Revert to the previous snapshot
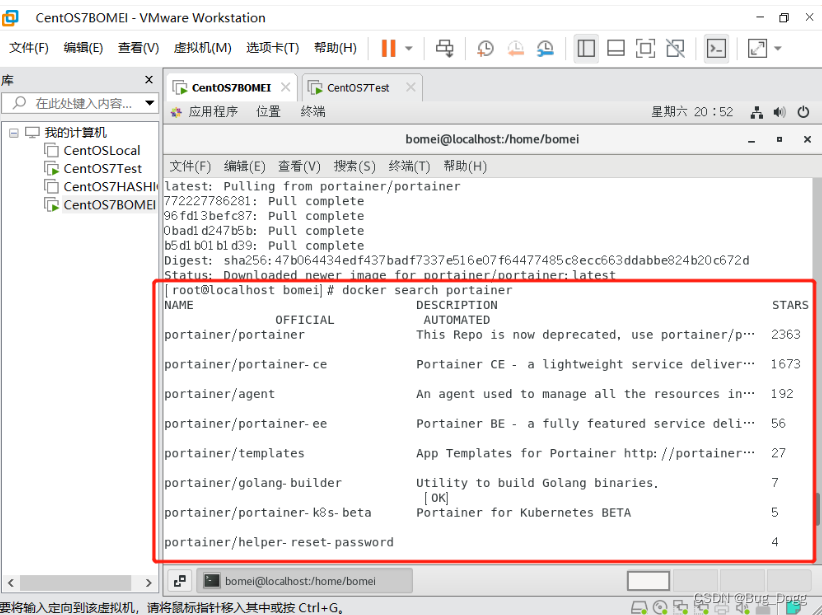Screen dimensions: 822x615 pyautogui.click(x=516, y=48)
